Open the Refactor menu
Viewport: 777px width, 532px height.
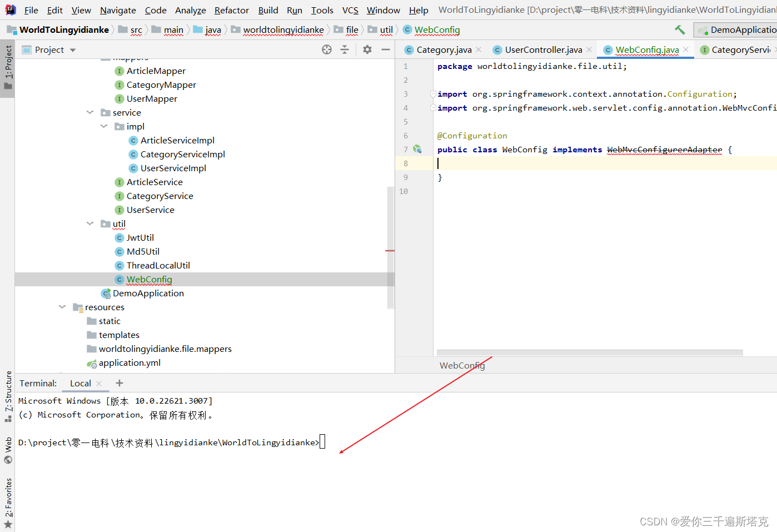(x=231, y=10)
